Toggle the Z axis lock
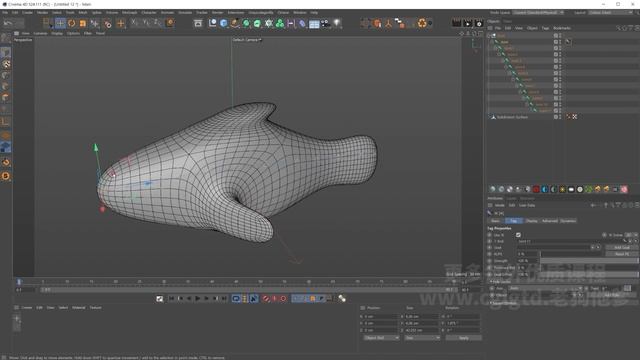 coord(157,23)
